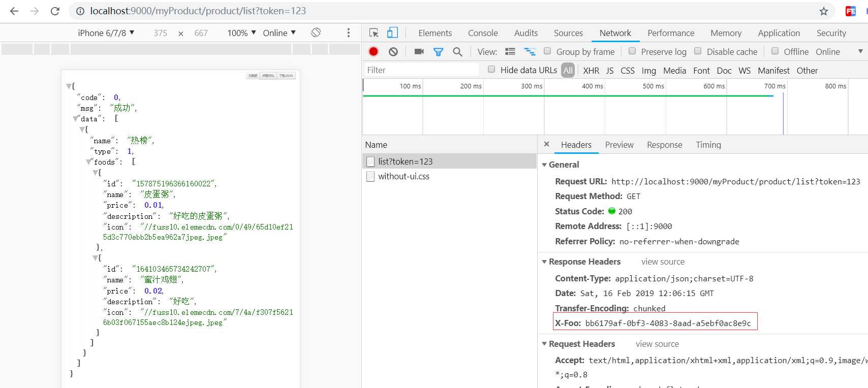Open the Audits tab
This screenshot has width=868, height=388.
click(x=526, y=33)
